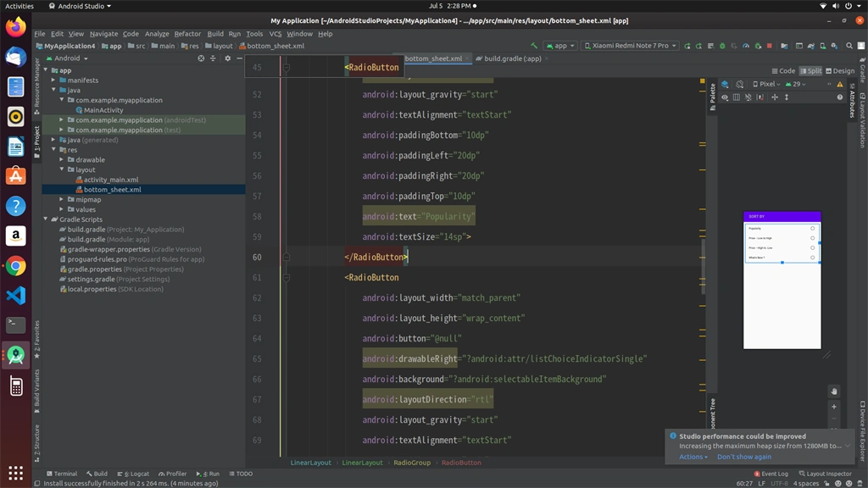The height and width of the screenshot is (488, 868).
Task: Open the Refactor menu
Action: pyautogui.click(x=187, y=34)
